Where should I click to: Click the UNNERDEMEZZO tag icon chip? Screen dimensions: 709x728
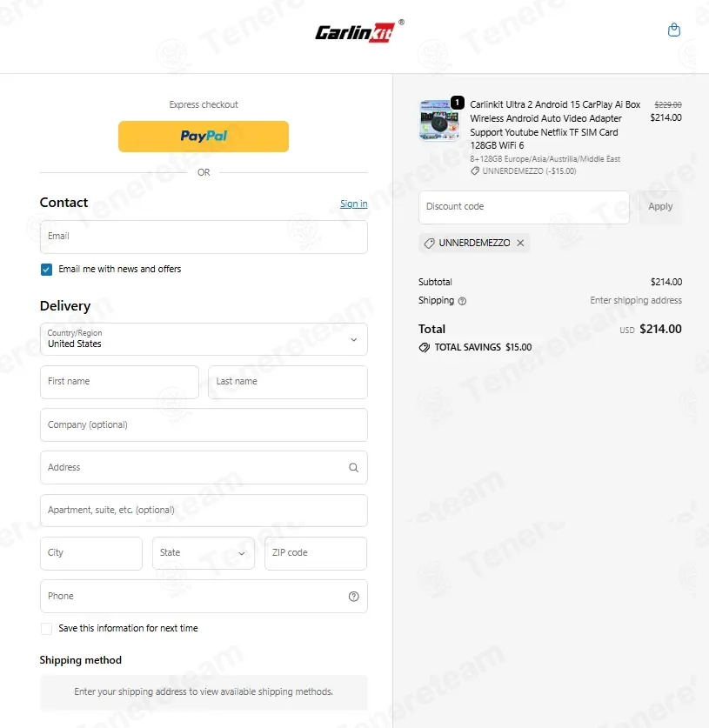pos(473,243)
